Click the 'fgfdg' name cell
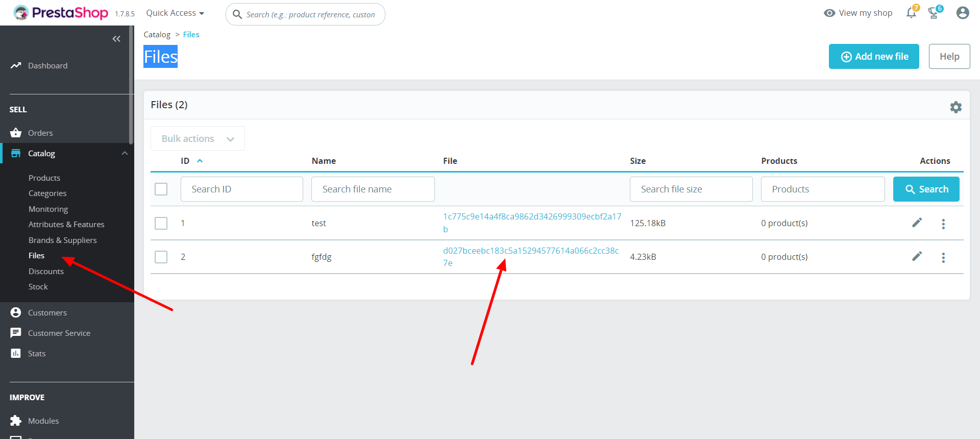Image resolution: width=980 pixels, height=439 pixels. pyautogui.click(x=322, y=257)
